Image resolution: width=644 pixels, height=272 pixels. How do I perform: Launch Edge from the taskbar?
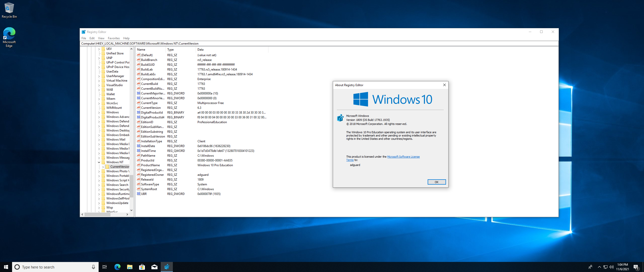pyautogui.click(x=117, y=267)
